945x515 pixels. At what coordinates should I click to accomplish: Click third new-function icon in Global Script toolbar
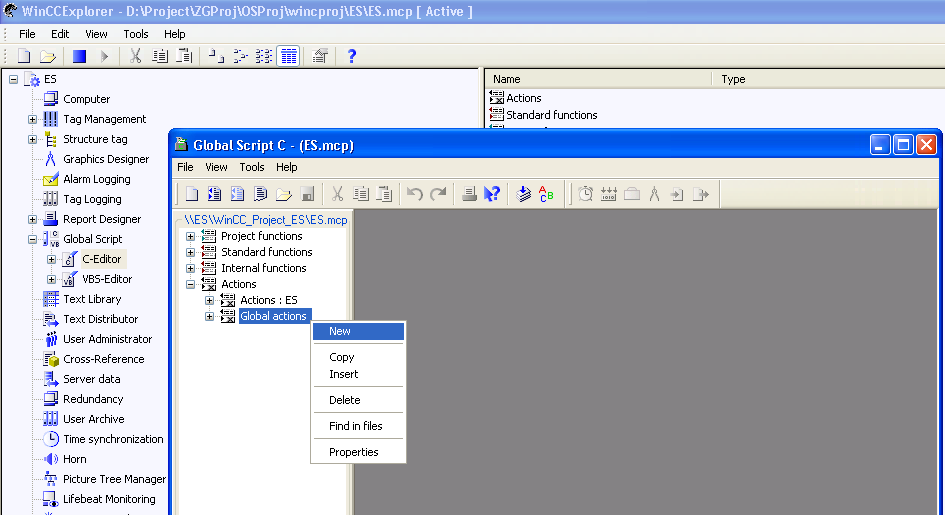(x=237, y=194)
